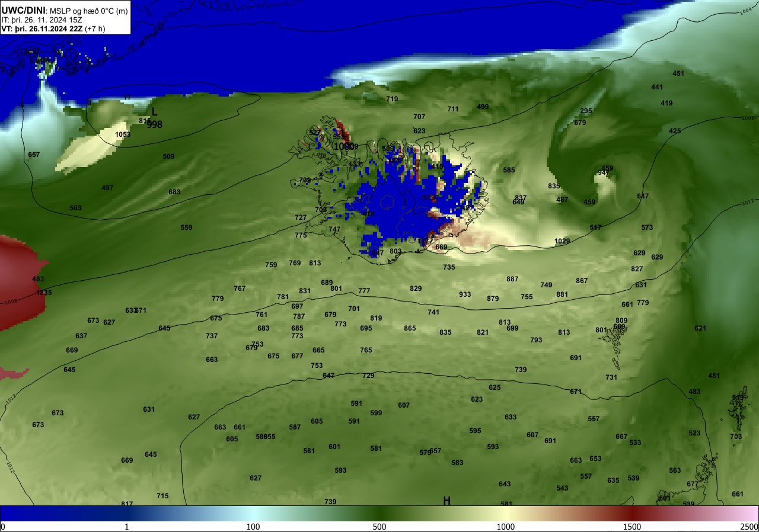Click the 1053 height value
This screenshot has height=532, width=759.
coord(123,134)
